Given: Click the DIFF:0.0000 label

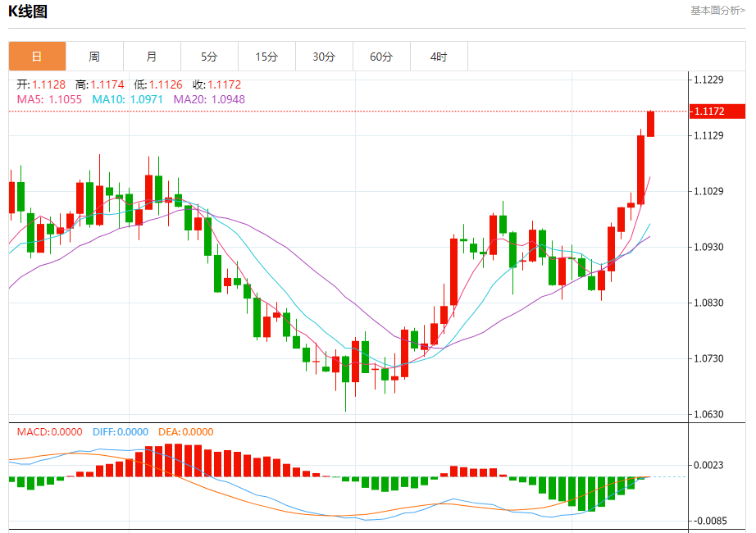Looking at the screenshot, I should [x=121, y=431].
